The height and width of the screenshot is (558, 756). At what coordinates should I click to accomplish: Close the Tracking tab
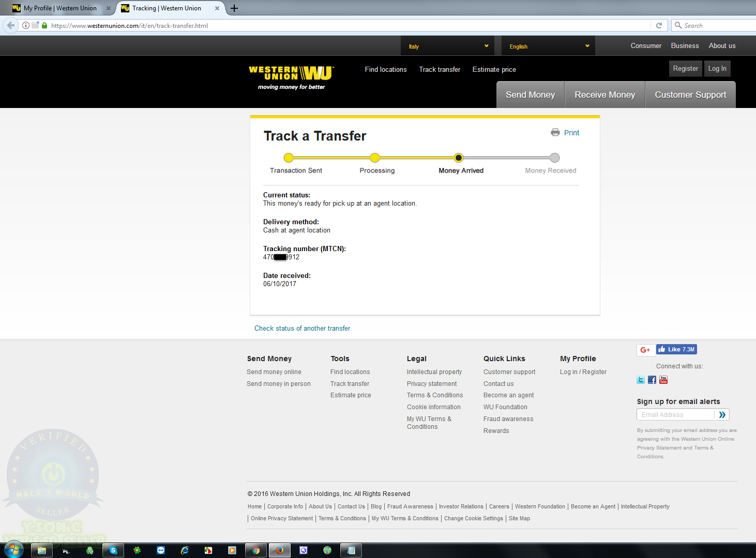tap(217, 8)
